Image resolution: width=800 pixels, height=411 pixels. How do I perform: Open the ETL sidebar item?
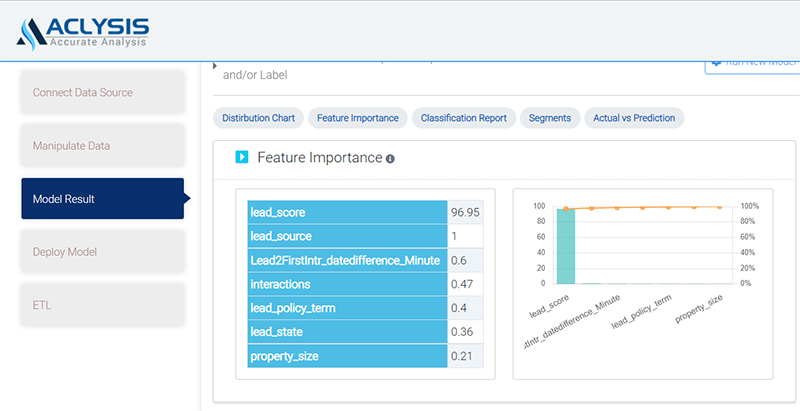click(x=103, y=305)
